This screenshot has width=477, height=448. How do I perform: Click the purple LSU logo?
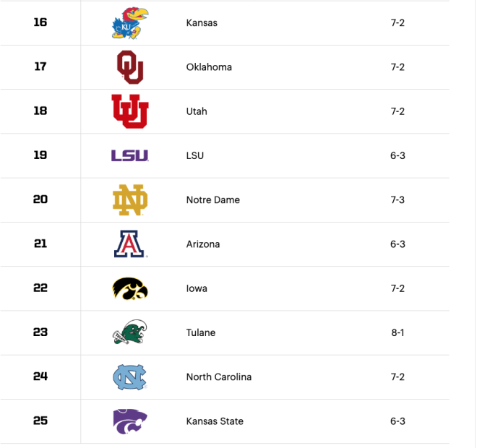click(130, 156)
